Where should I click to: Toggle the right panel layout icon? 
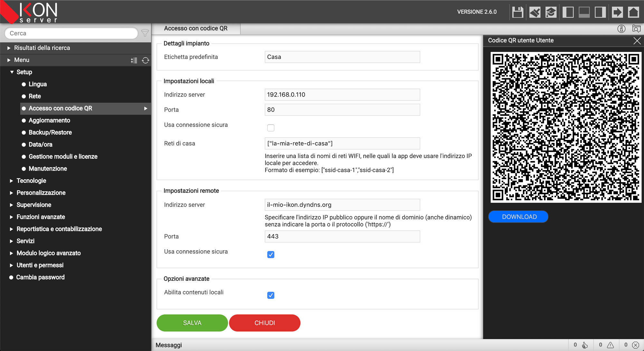600,12
